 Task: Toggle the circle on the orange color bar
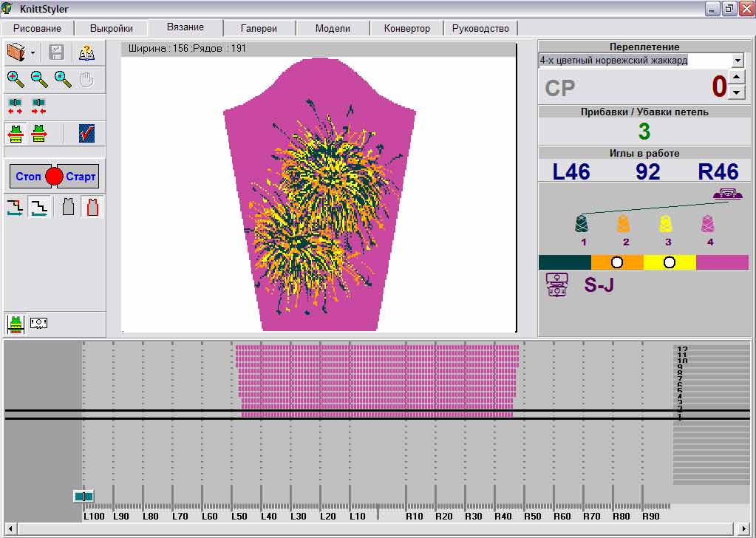617,262
